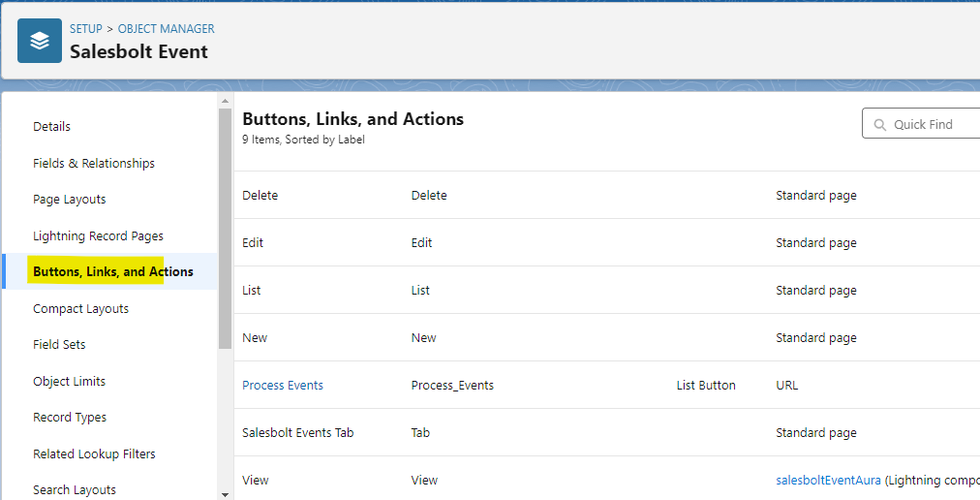The image size is (980, 500).
Task: Click the sidebar scroll up arrow
Action: 225,101
